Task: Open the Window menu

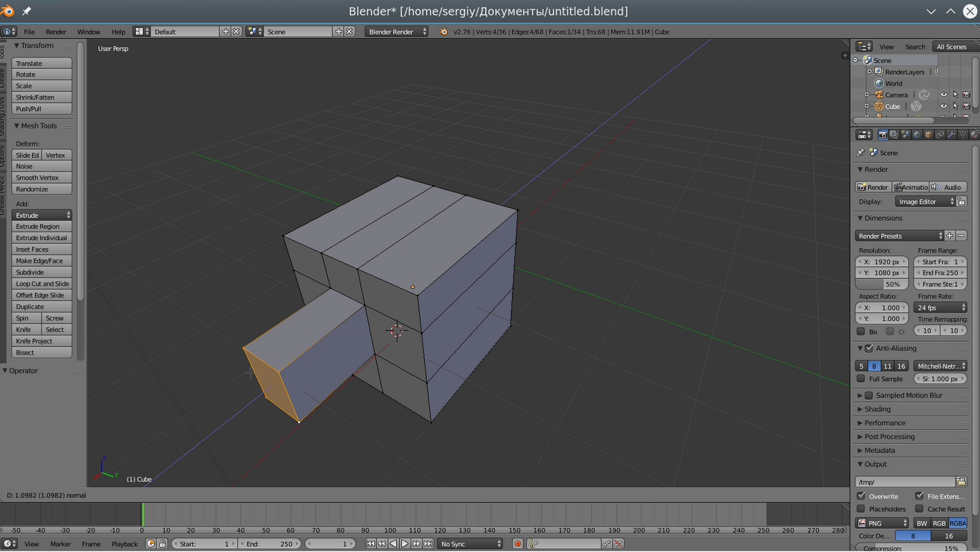Action: (x=89, y=32)
